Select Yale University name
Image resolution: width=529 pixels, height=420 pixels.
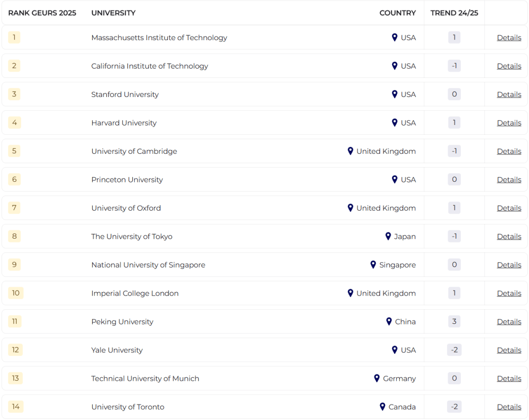tap(117, 350)
